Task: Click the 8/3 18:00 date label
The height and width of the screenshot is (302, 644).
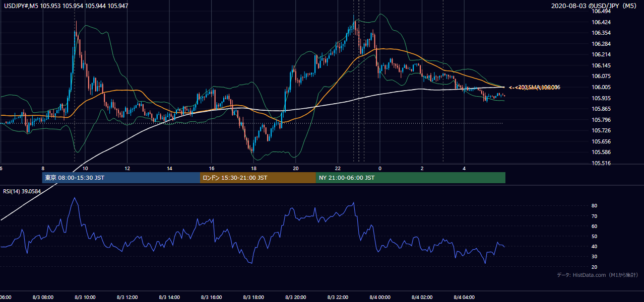Action: (x=253, y=297)
